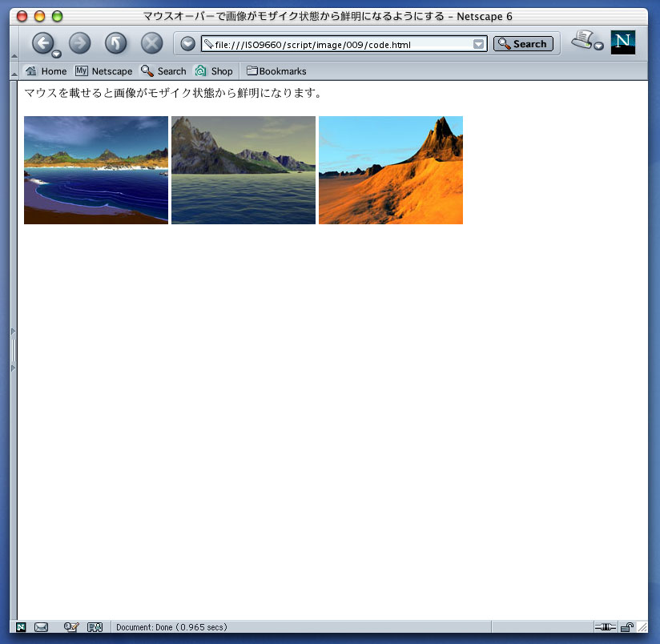Click the Search button beside the URL bar
The image size is (660, 644).
(x=523, y=44)
